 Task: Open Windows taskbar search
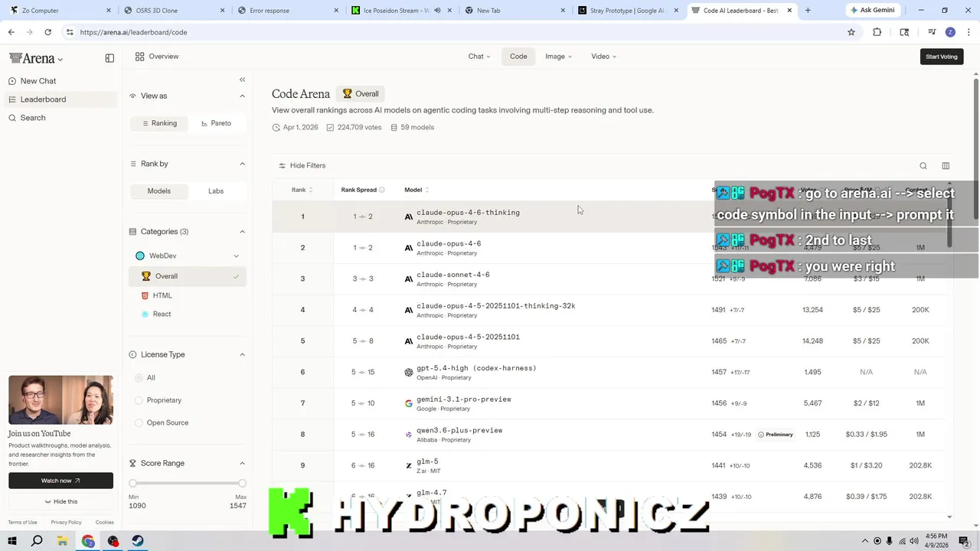(37, 541)
